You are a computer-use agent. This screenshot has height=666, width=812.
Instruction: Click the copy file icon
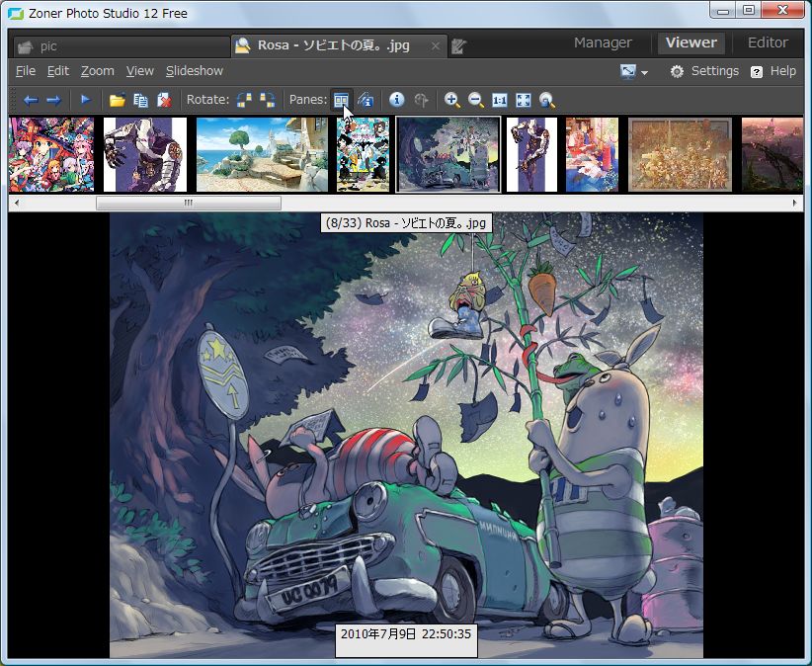click(141, 100)
